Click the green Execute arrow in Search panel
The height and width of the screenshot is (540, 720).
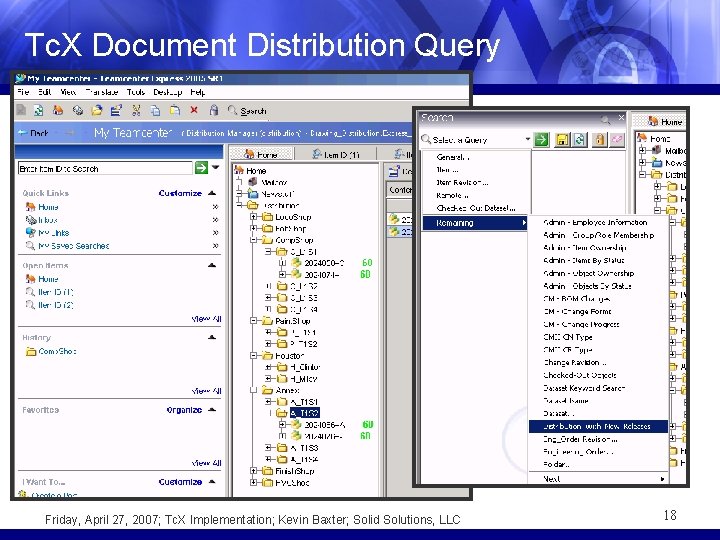[x=542, y=140]
